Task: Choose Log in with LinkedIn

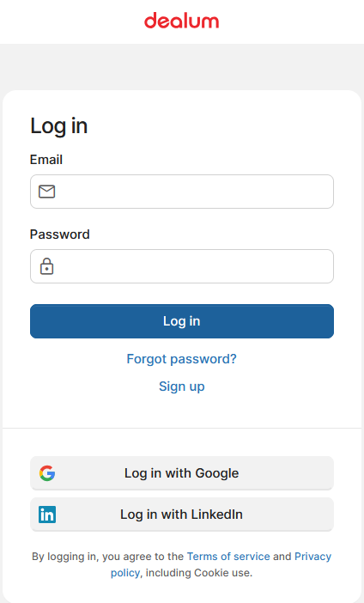Action: 182,515
